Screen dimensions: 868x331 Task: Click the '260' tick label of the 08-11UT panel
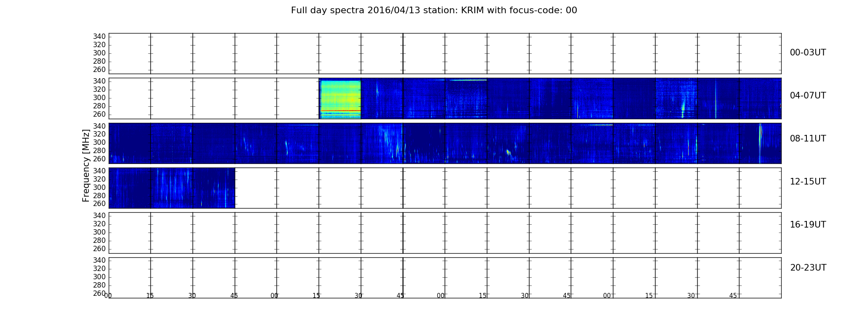pyautogui.click(x=99, y=159)
